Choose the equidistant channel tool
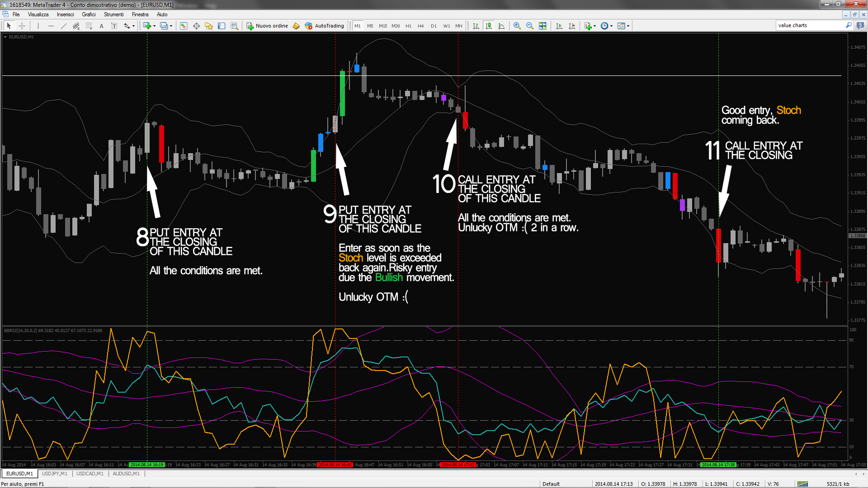This screenshot has width=868, height=488. 76,26
